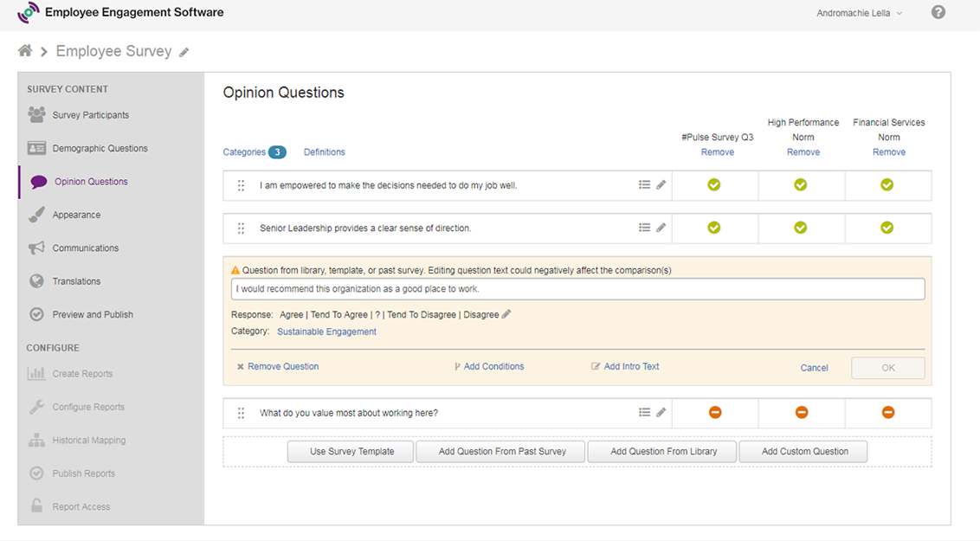This screenshot has width=980, height=541.
Task: Click the question text input field
Action: (x=577, y=289)
